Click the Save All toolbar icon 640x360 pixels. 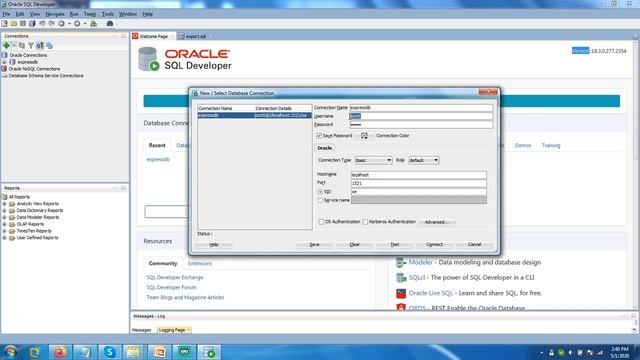32,24
